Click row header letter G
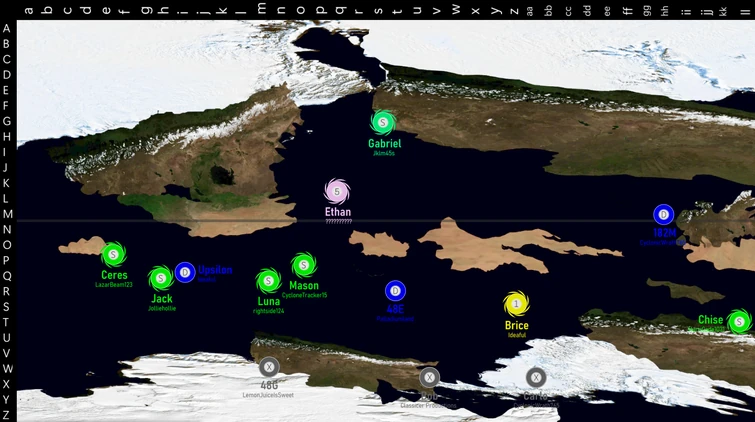Screen dimensions: 755x422 point(6,121)
